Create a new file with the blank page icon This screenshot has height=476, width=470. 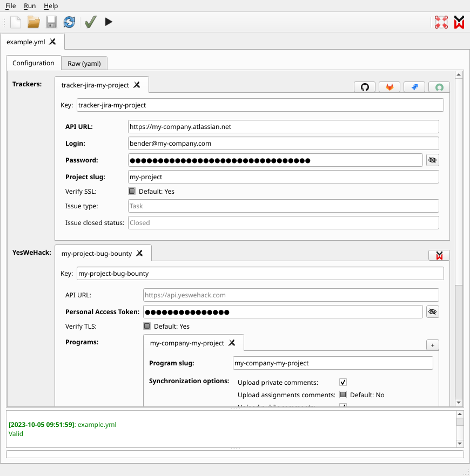(x=15, y=22)
